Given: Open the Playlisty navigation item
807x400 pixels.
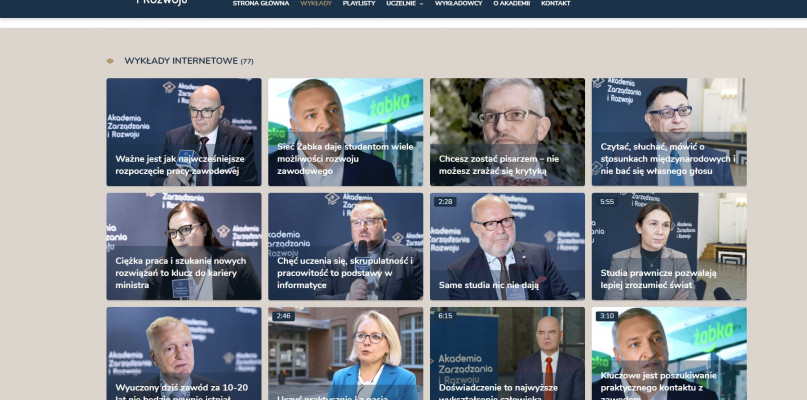Looking at the screenshot, I should tap(359, 4).
